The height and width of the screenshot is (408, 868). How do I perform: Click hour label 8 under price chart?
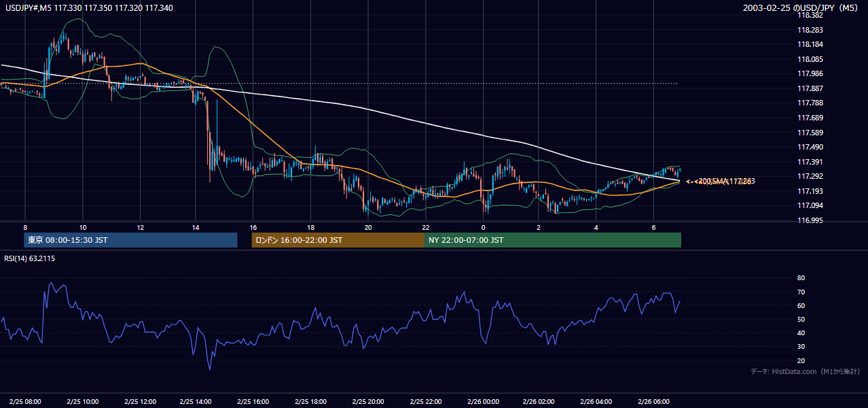(x=25, y=227)
